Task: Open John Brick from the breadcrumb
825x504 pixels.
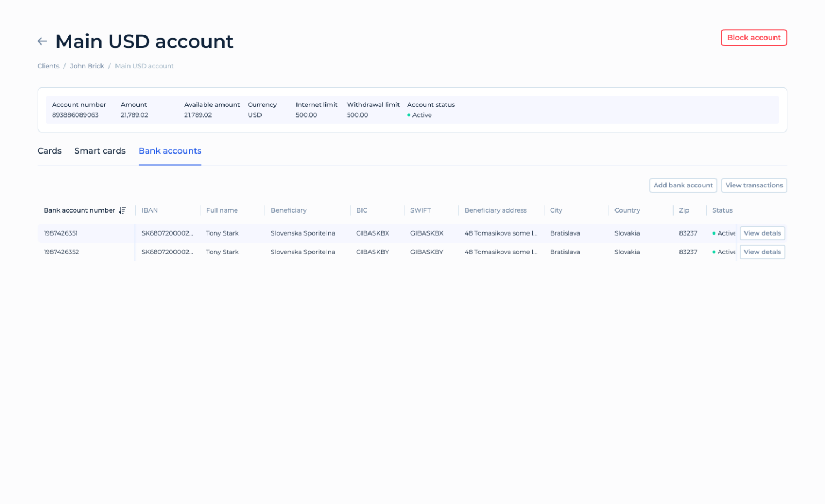Action: [87, 65]
